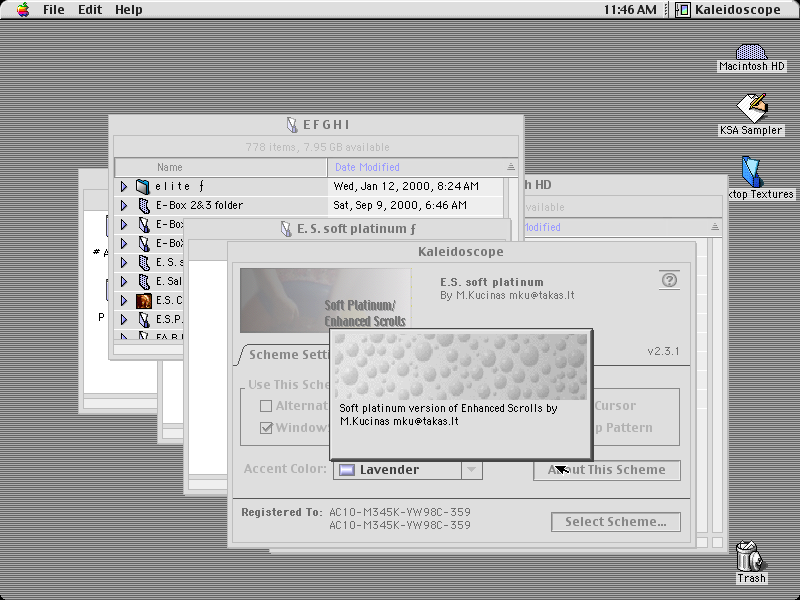Toggle the Window checkbox

click(x=266, y=428)
